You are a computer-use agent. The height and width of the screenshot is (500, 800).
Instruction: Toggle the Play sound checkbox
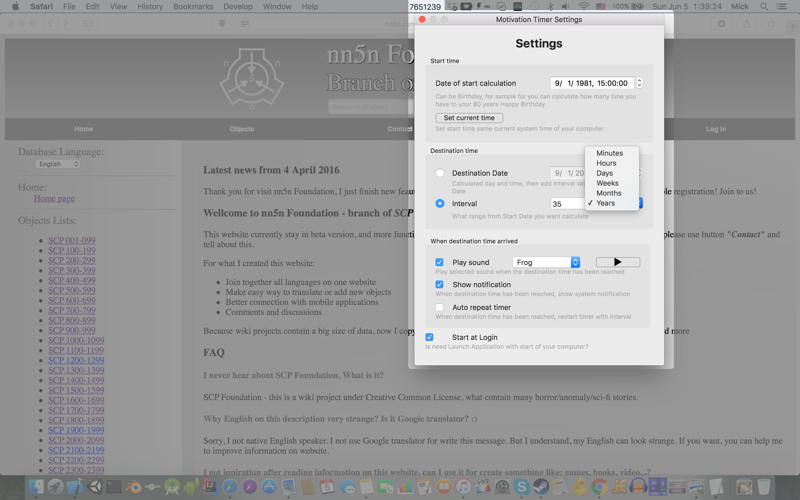[x=439, y=262]
